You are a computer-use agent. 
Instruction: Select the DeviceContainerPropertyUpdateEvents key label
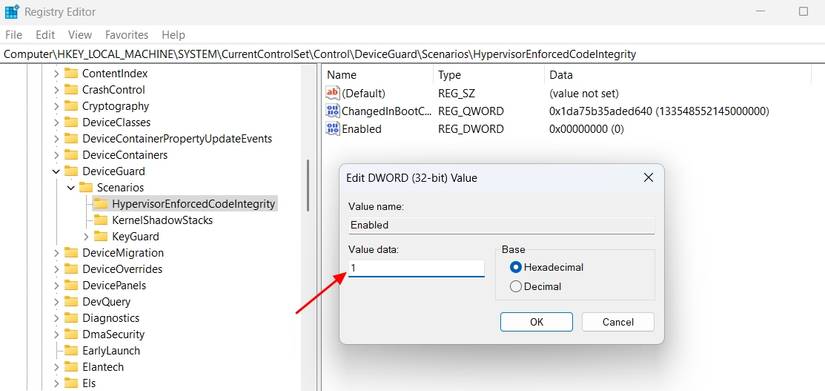point(177,139)
